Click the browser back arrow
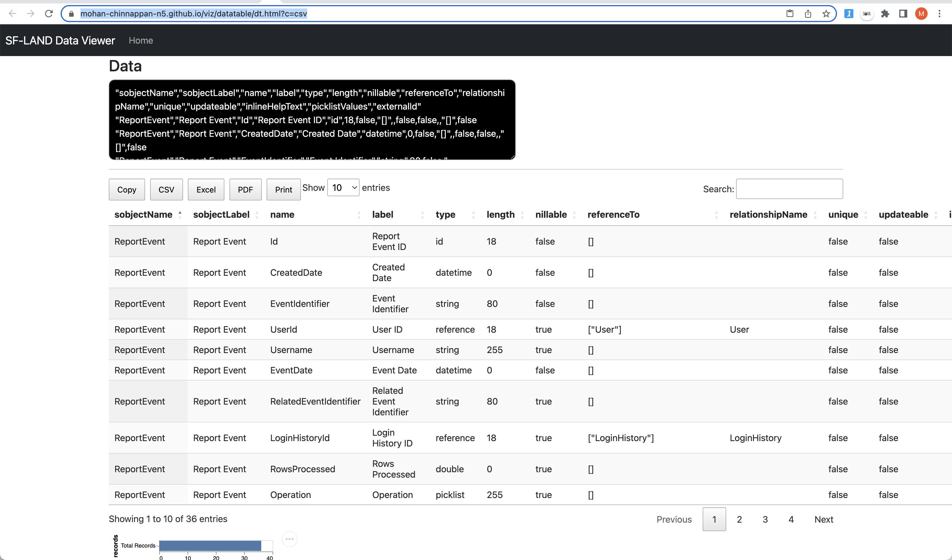The width and height of the screenshot is (952, 560). 12,14
